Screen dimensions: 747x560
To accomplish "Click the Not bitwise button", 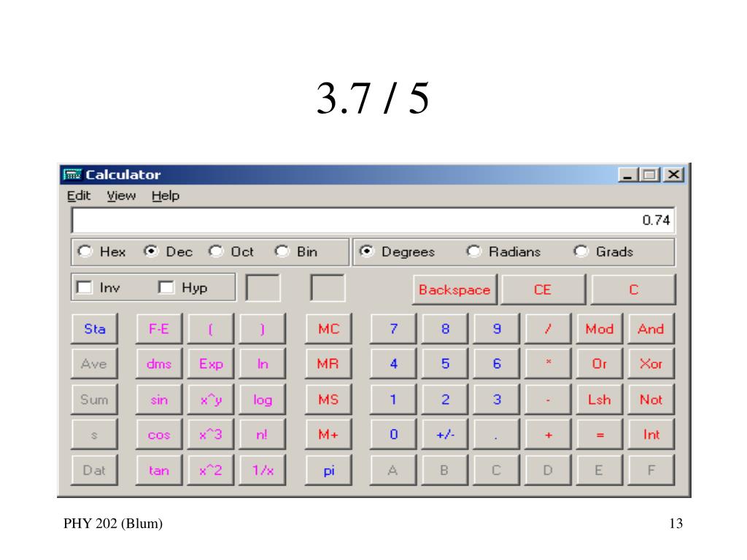I will point(651,399).
